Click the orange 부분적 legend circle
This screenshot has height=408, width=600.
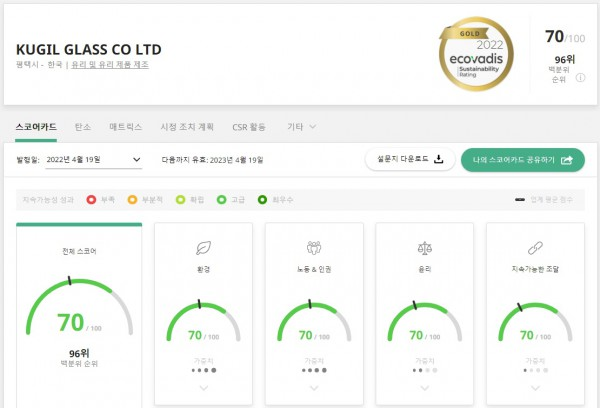pos(132,199)
